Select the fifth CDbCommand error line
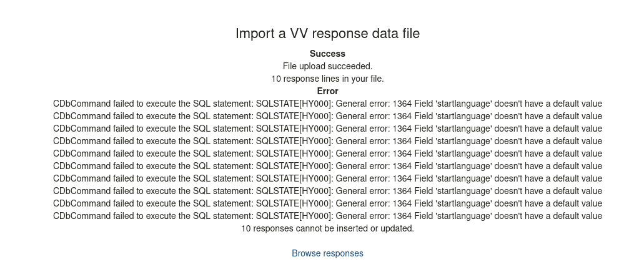This screenshot has height=277, width=644. tap(327, 153)
